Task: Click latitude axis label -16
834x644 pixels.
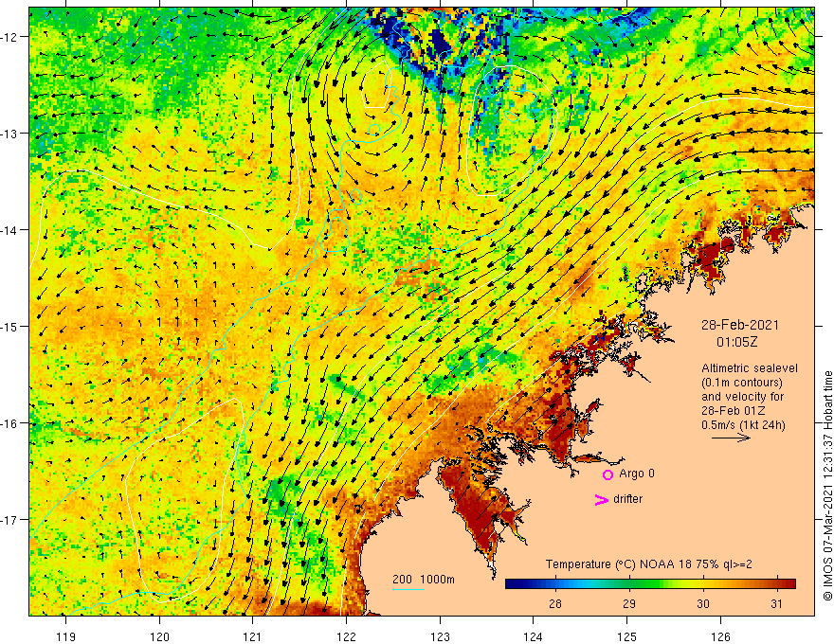Action: pyautogui.click(x=9, y=423)
